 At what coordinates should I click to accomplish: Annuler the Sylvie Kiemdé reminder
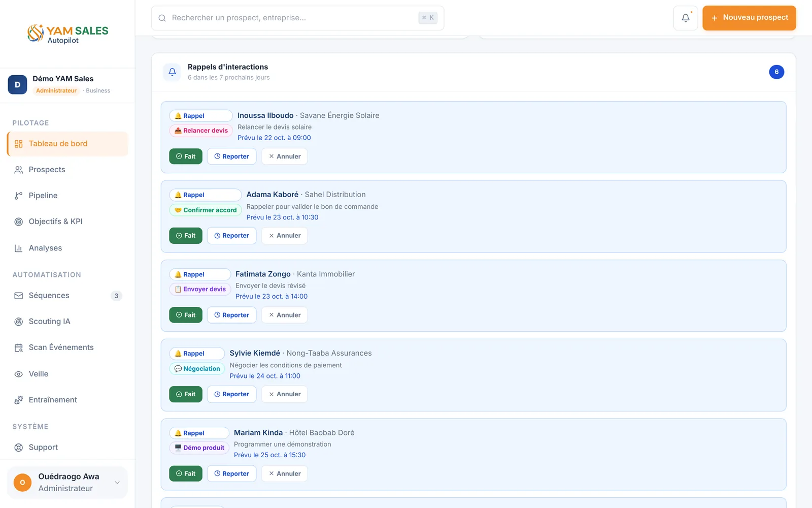point(284,394)
